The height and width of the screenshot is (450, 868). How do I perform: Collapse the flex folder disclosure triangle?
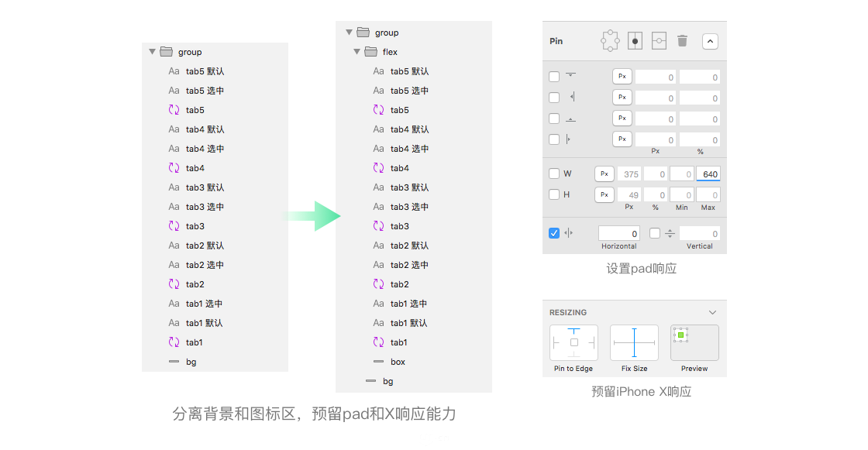(357, 51)
